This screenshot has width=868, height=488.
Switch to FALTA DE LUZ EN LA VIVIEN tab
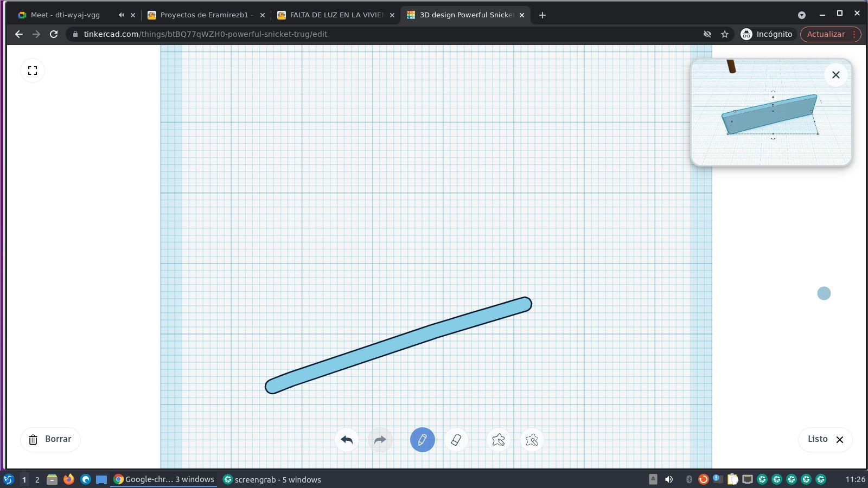(x=336, y=15)
